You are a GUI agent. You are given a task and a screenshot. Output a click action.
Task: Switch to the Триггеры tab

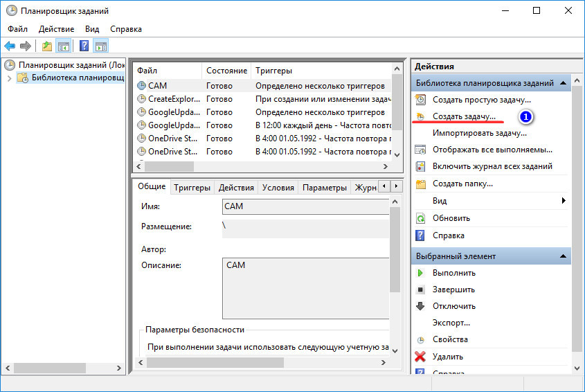pos(192,188)
